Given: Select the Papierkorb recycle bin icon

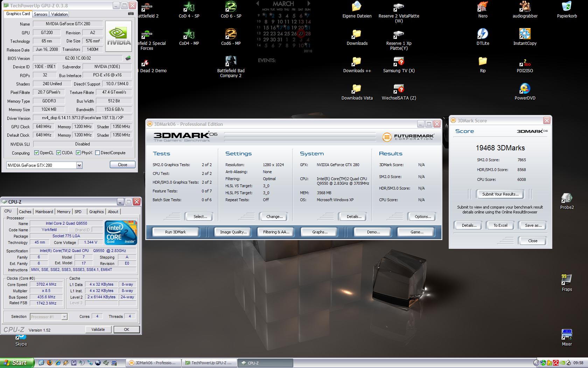Looking at the screenshot, I should [567, 10].
